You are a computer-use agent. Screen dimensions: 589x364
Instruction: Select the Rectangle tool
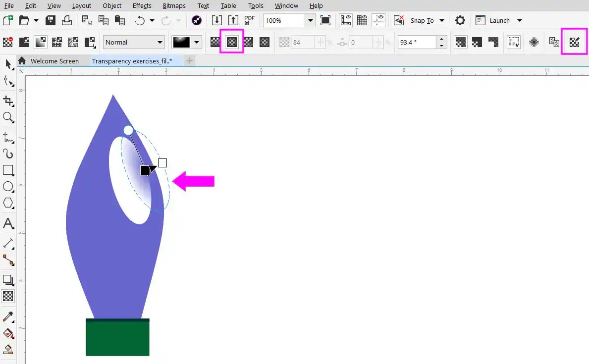tap(8, 170)
